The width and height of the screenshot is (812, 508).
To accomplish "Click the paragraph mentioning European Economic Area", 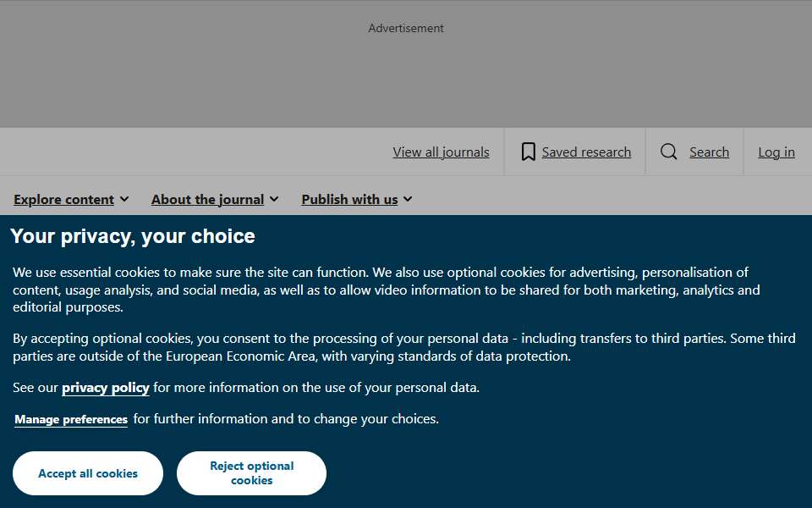I will 404,347.
